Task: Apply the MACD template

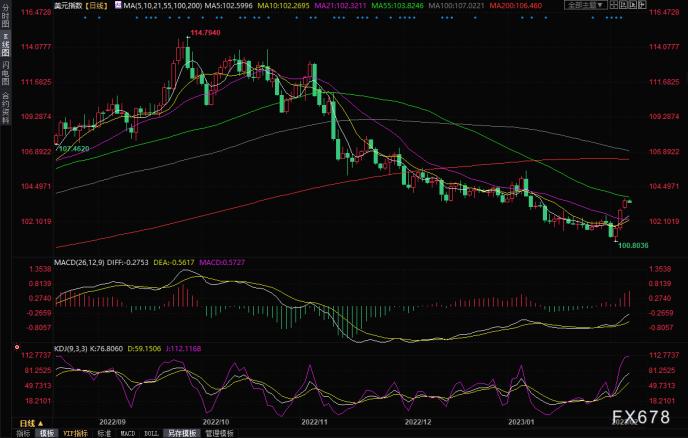Action: (128, 433)
